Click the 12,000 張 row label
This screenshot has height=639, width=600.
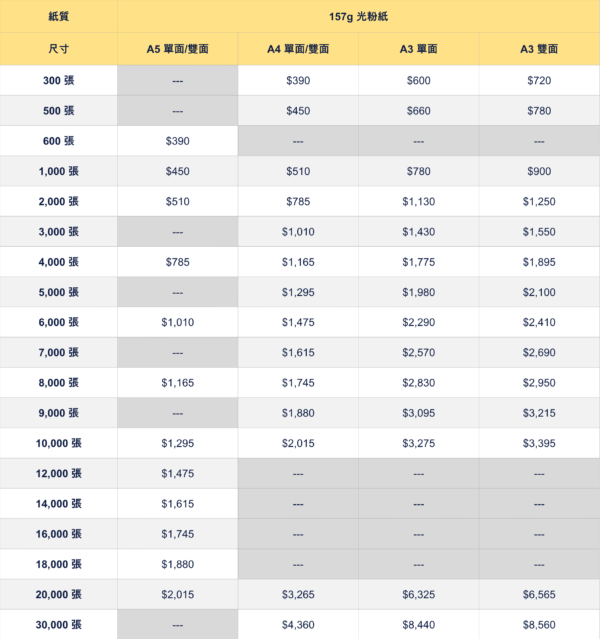(x=59, y=474)
